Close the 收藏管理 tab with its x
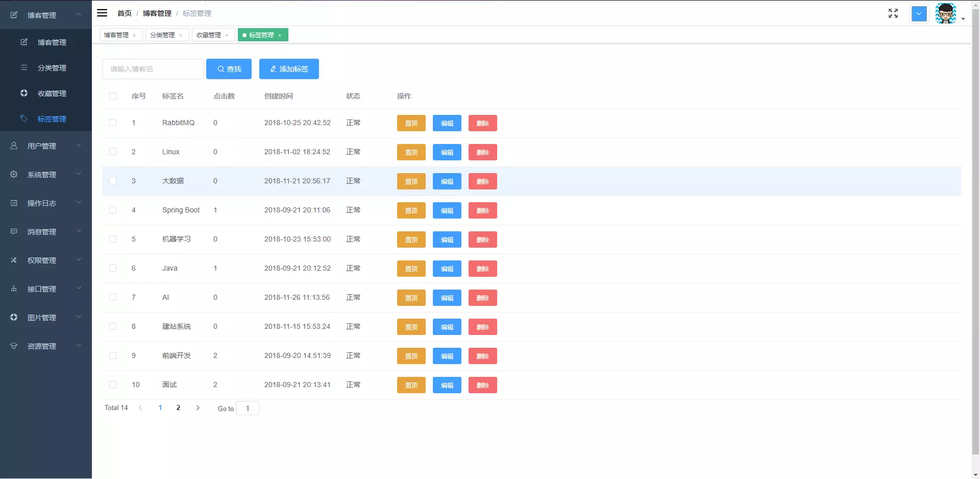Viewport: 980px width, 479px height. 227,35
